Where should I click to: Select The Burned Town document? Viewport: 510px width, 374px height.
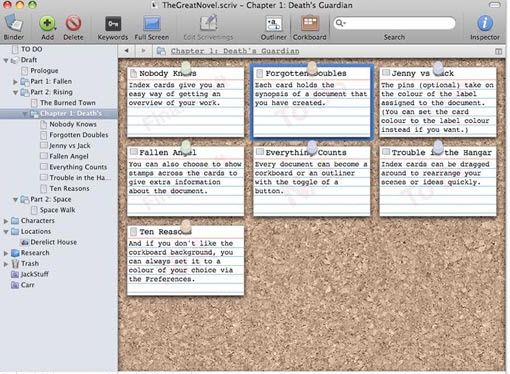pos(68,103)
